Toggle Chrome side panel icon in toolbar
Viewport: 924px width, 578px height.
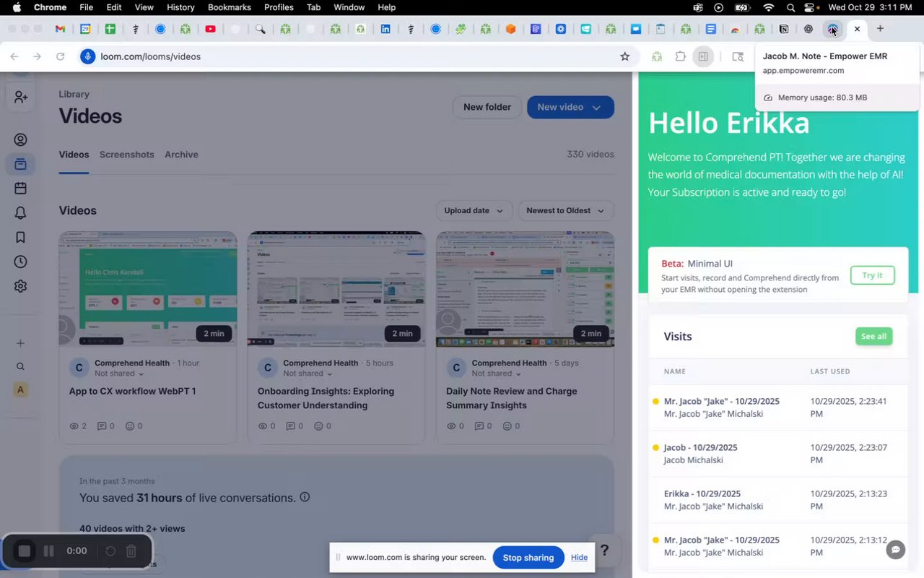(x=703, y=56)
